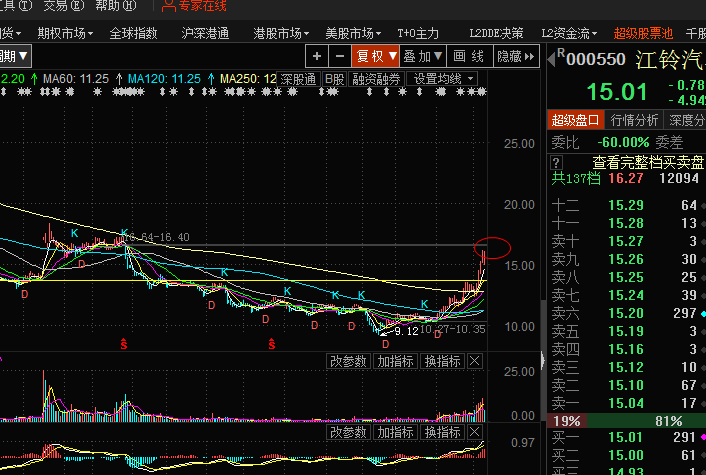Image resolution: width=706 pixels, height=475 pixels.
Task: Click 改参数 in volume indicator panel
Action: (348, 361)
